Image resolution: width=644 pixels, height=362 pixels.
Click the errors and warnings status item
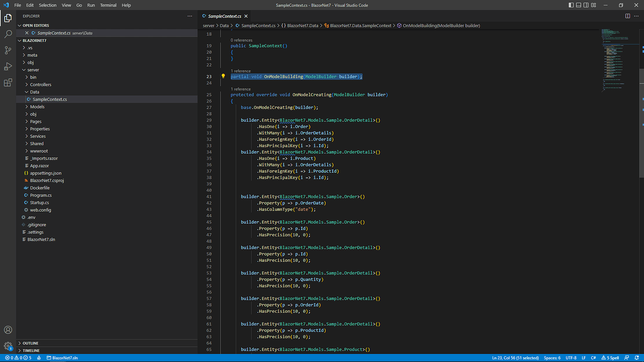(18, 358)
